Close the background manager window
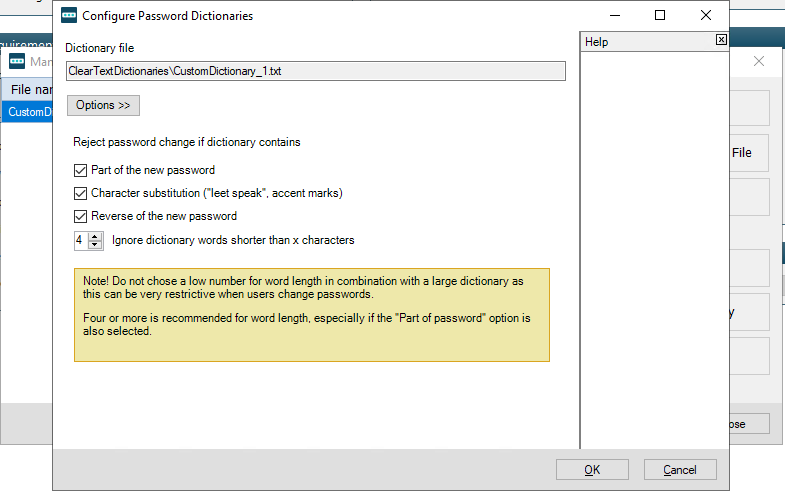Viewport: 785px width, 492px height. (759, 61)
